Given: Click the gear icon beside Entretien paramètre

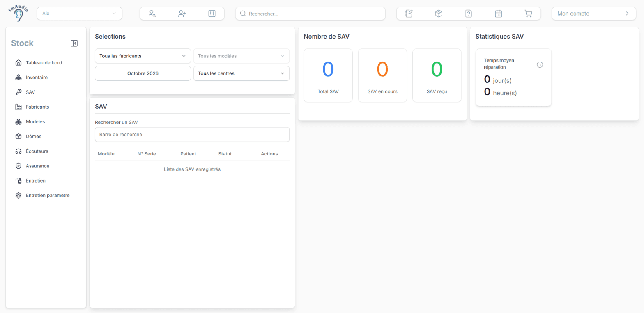Looking at the screenshot, I should (x=18, y=196).
